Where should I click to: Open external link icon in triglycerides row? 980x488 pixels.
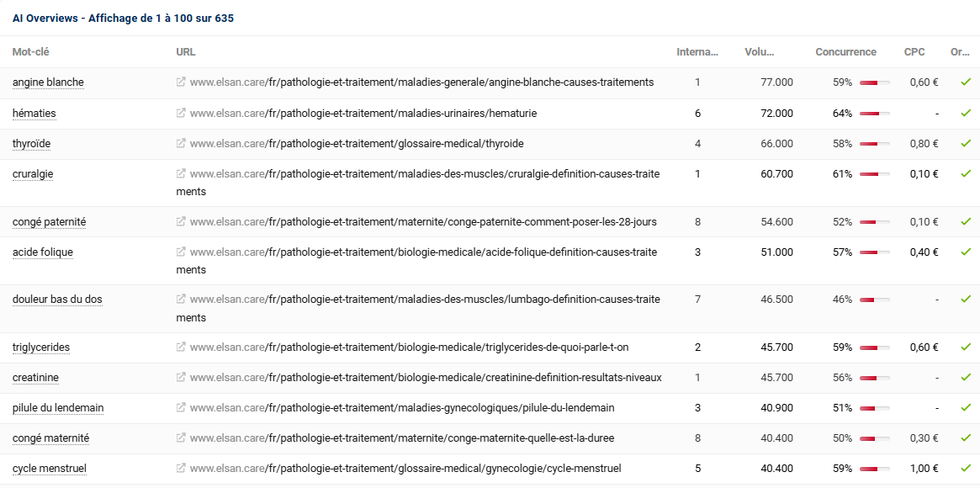tap(181, 347)
